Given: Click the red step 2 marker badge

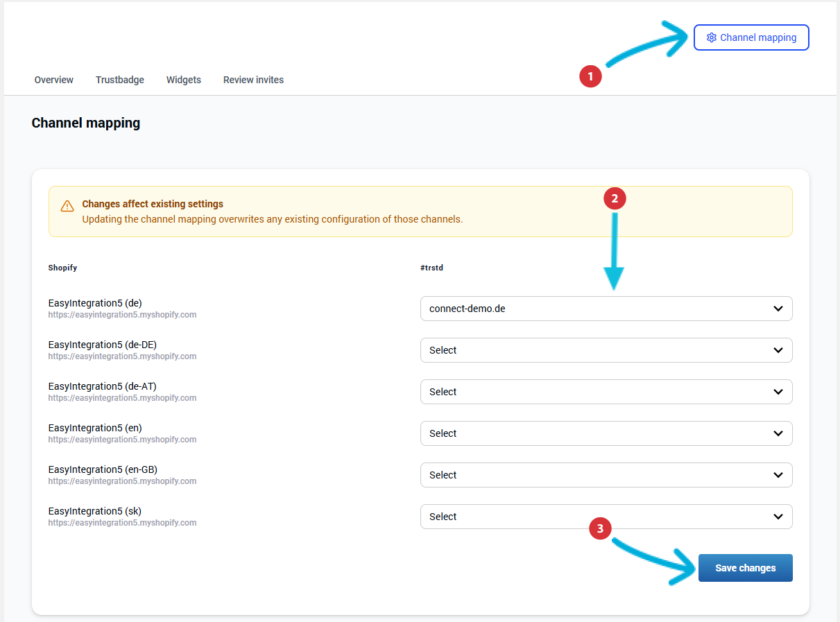Looking at the screenshot, I should (x=615, y=198).
